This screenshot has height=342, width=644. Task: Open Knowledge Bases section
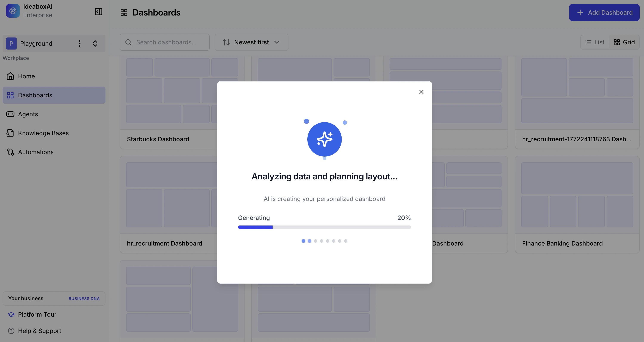click(x=54, y=133)
